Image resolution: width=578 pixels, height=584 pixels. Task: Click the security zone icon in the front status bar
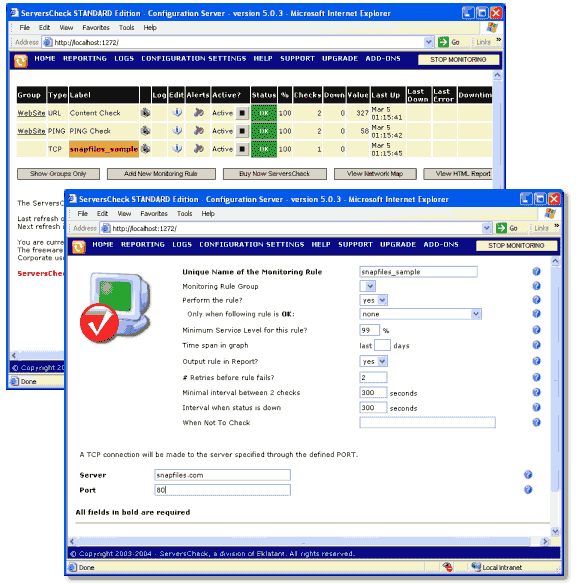476,567
